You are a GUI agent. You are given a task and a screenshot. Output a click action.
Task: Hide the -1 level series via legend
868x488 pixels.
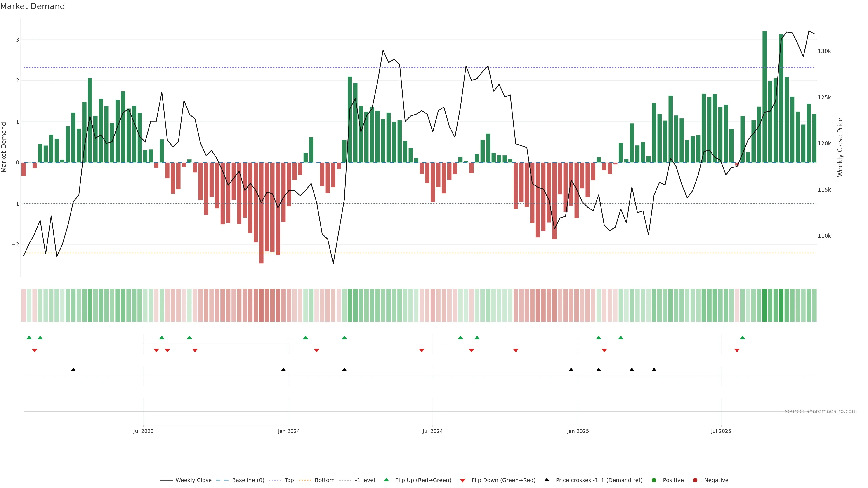pyautogui.click(x=365, y=480)
